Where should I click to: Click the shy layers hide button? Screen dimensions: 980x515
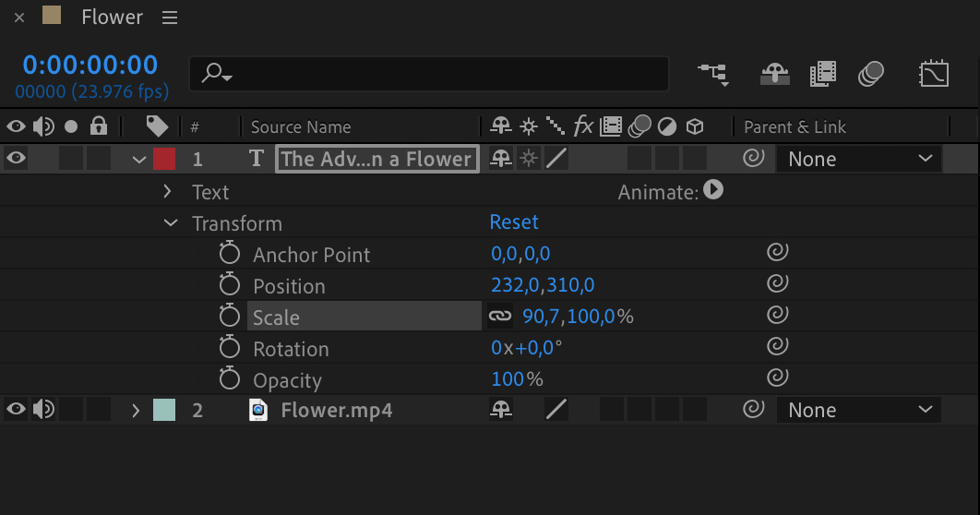click(x=775, y=74)
